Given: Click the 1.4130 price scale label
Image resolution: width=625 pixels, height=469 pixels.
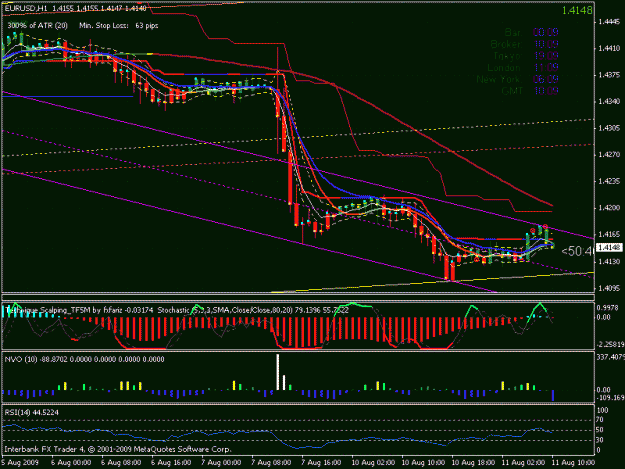Looking at the screenshot, I should click(609, 261).
